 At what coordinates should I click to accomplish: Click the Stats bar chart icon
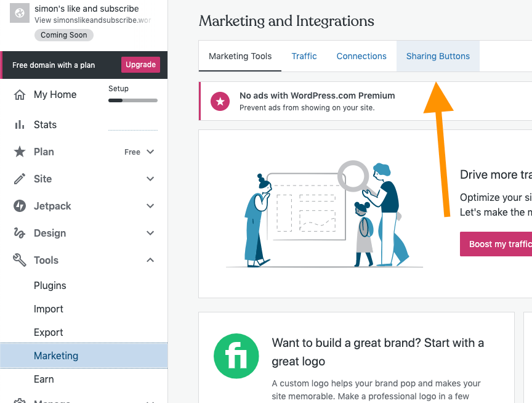click(x=20, y=124)
